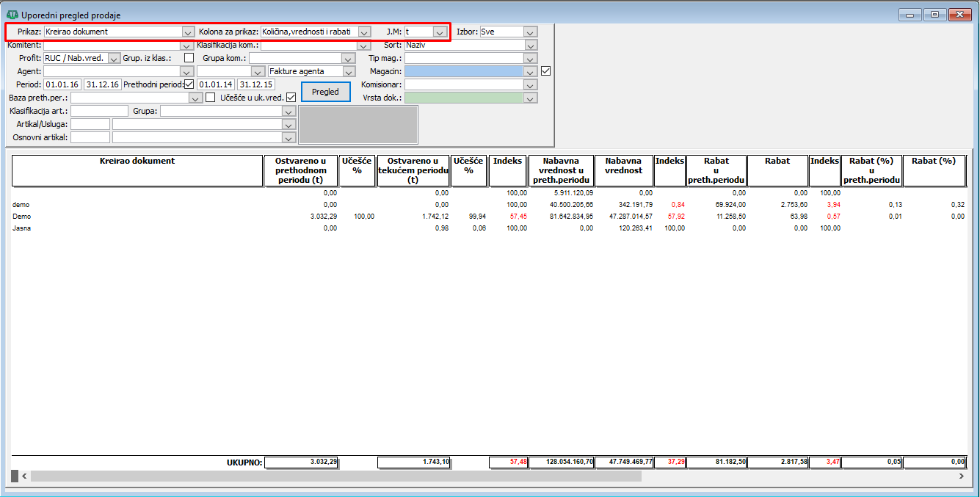Tick the checkbox right after Baza preth.per. dropdown
This screenshot has height=497, width=980.
(x=211, y=97)
